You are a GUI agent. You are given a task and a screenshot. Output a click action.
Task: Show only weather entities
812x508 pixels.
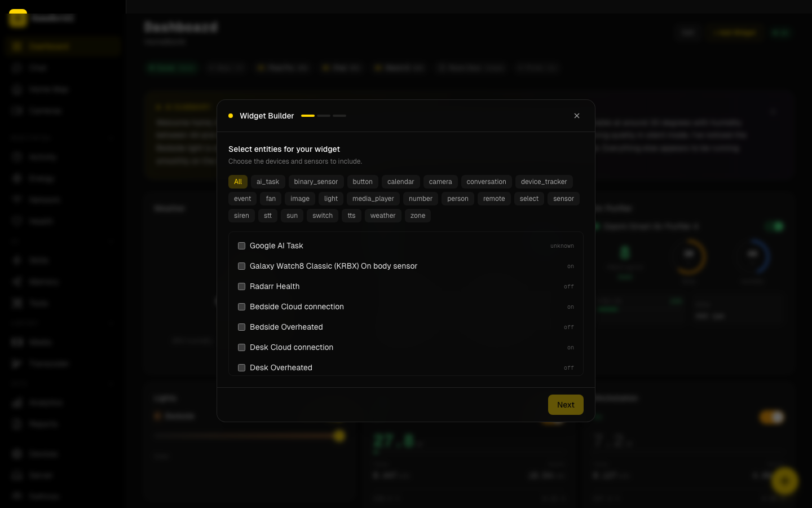tap(382, 216)
